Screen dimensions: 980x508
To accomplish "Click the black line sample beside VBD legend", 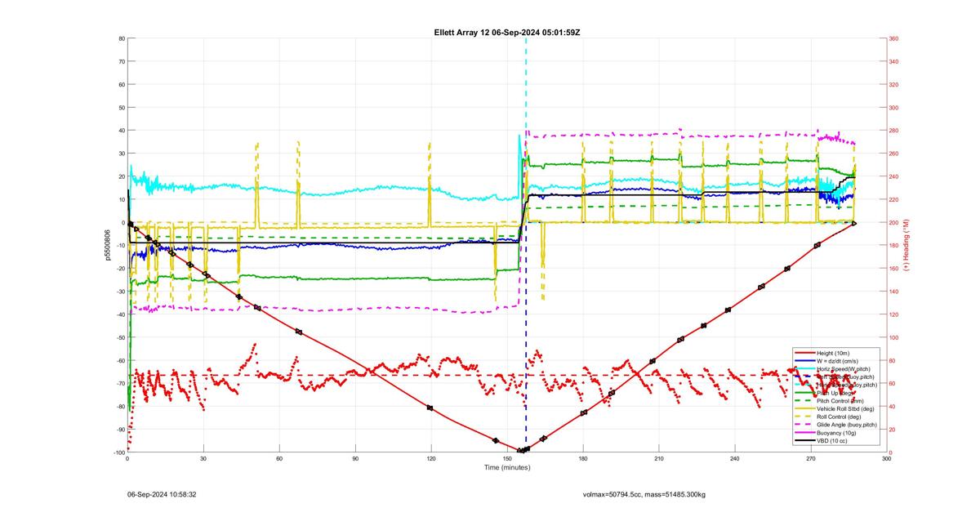I will pyautogui.click(x=804, y=440).
